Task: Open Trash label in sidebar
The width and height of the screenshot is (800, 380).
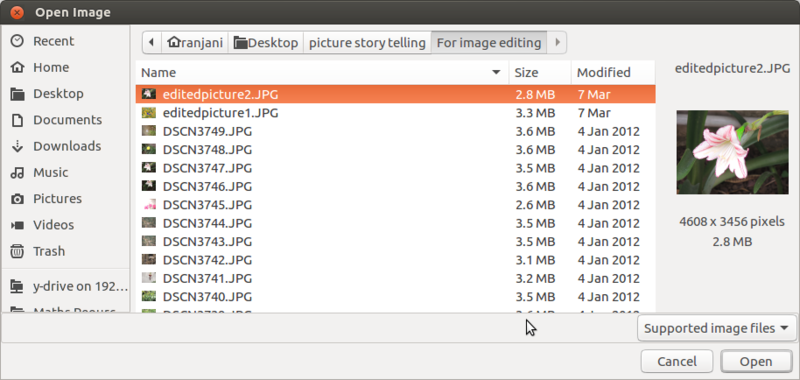Action: pos(49,251)
